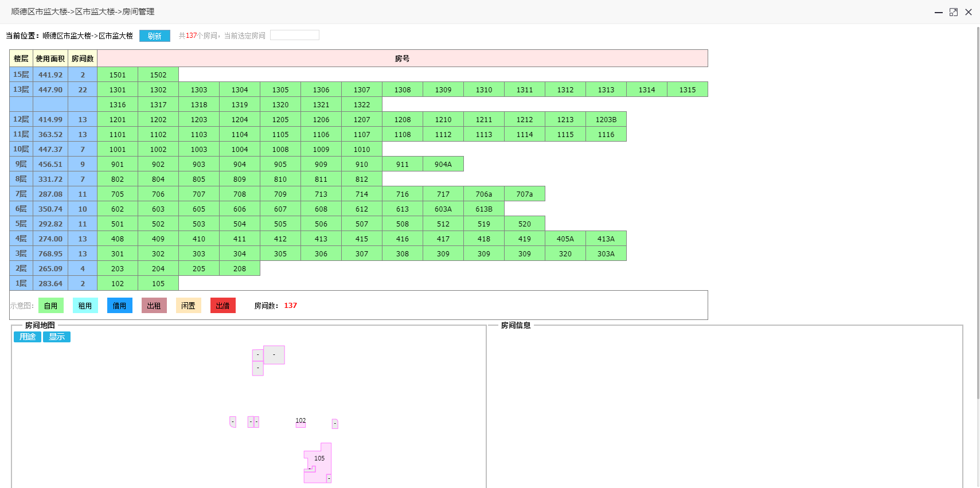Select room 303A
The width and height of the screenshot is (980, 488).
click(x=606, y=253)
